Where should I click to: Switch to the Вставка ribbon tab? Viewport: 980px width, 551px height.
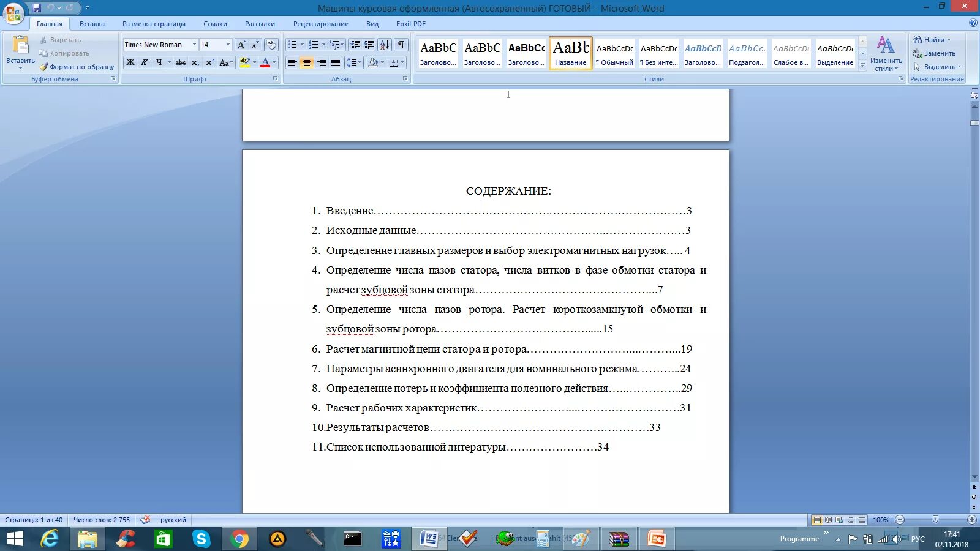click(92, 24)
